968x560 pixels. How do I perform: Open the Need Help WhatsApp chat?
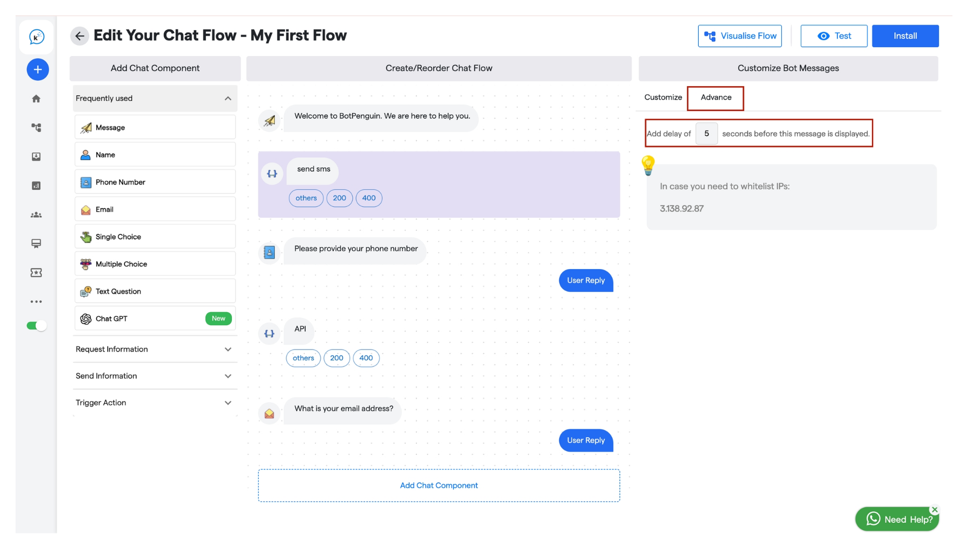point(897,519)
